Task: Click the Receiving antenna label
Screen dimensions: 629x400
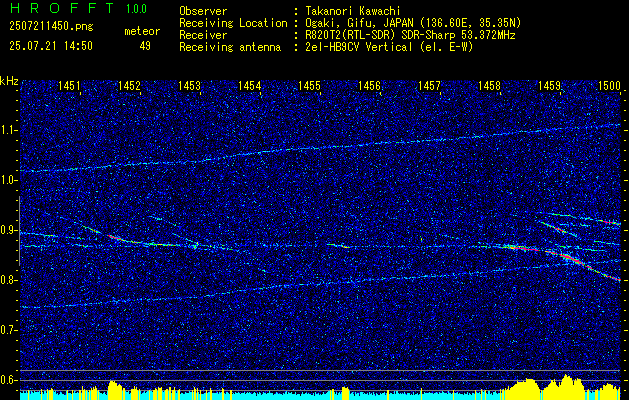Action: point(230,47)
